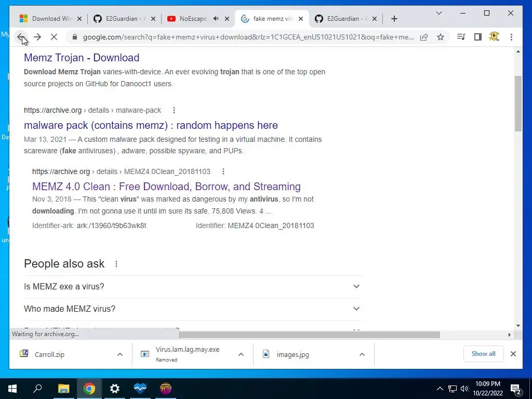Click the Virus.lam.lag.may.exe download item
This screenshot has height=399, width=532.
187,354
